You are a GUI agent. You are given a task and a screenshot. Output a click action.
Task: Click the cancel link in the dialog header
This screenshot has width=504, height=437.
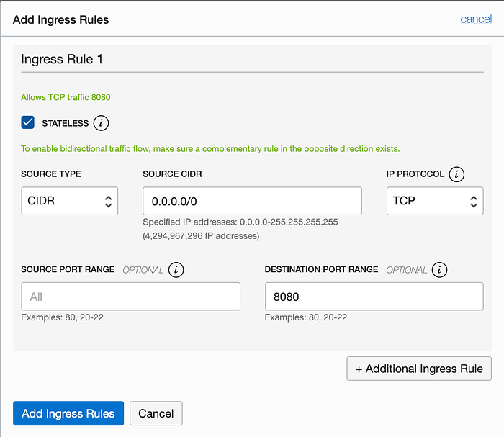pos(476,19)
